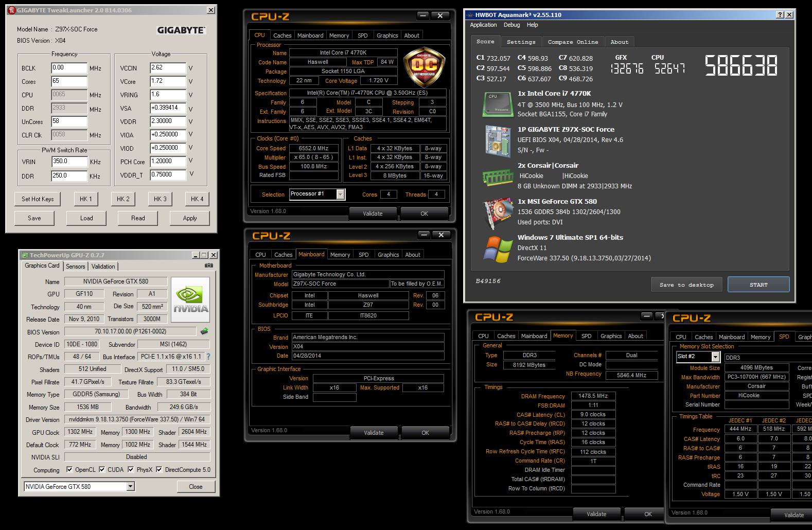Click the Aquamark title bar help button
Viewport: 812px width, 530px height.
pyautogui.click(x=780, y=15)
